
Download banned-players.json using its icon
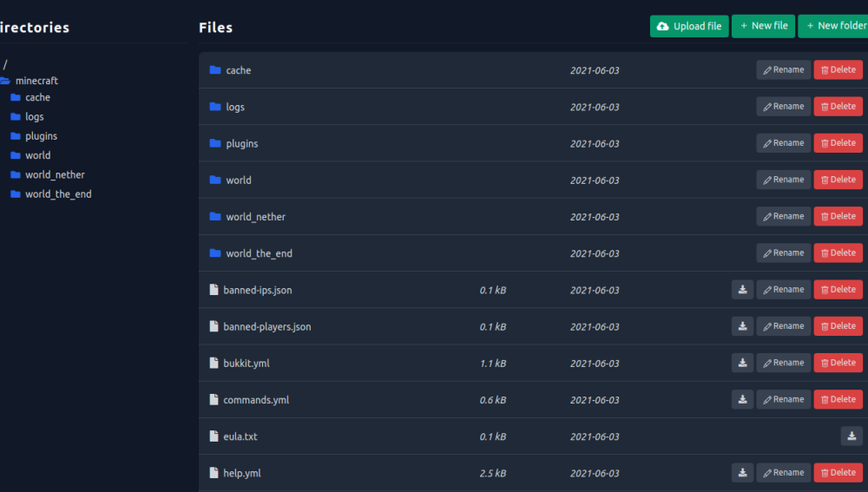[x=742, y=326]
